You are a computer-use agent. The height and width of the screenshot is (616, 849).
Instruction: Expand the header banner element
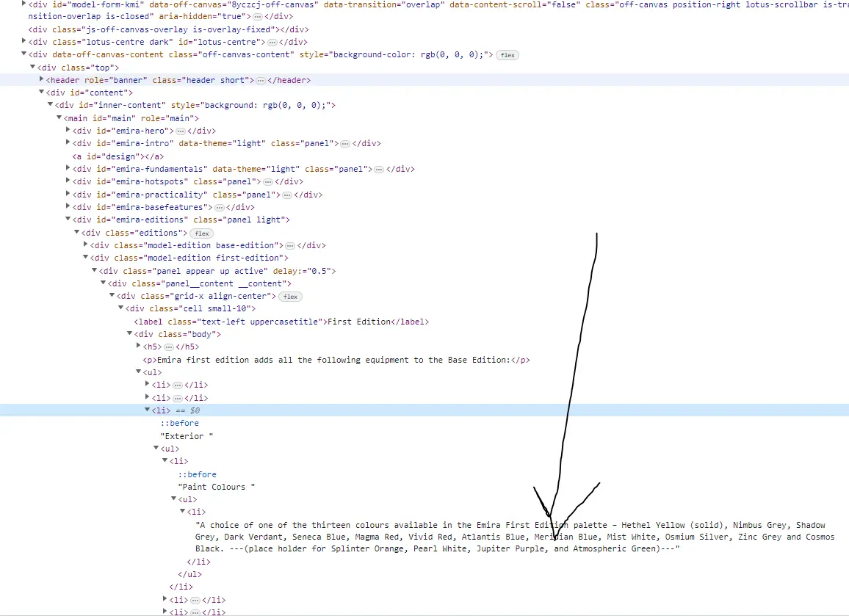click(42, 80)
